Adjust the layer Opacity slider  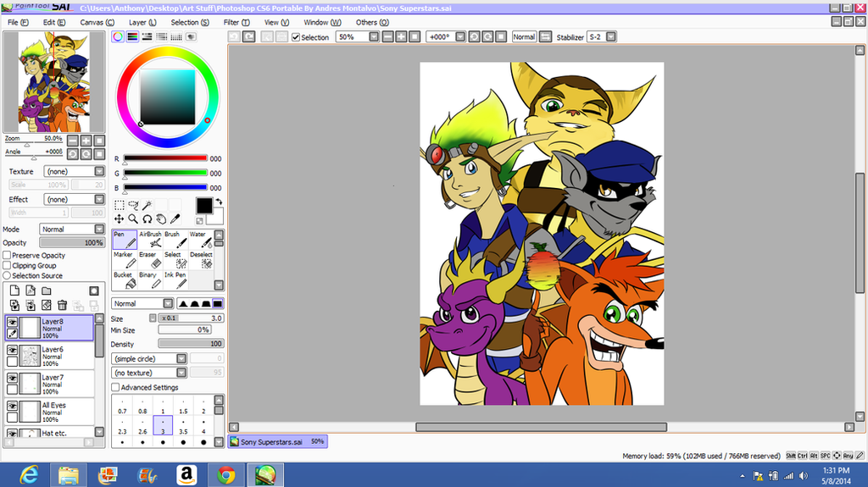72,243
